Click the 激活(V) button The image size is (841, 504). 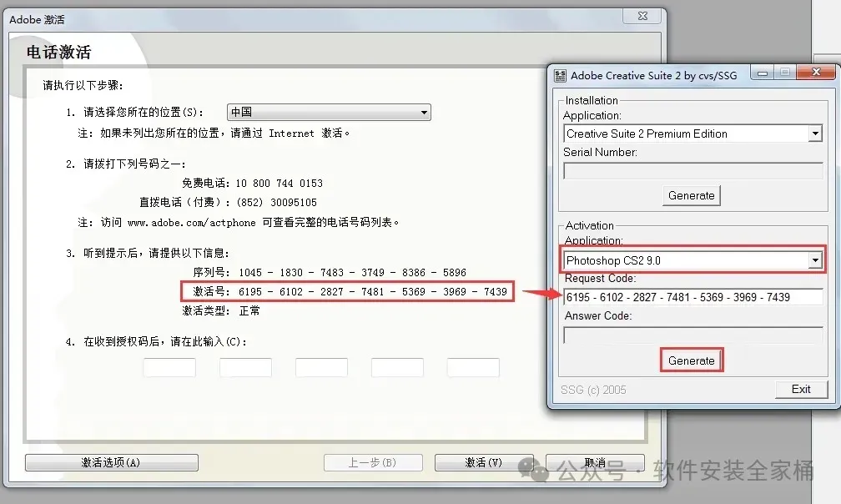(483, 462)
